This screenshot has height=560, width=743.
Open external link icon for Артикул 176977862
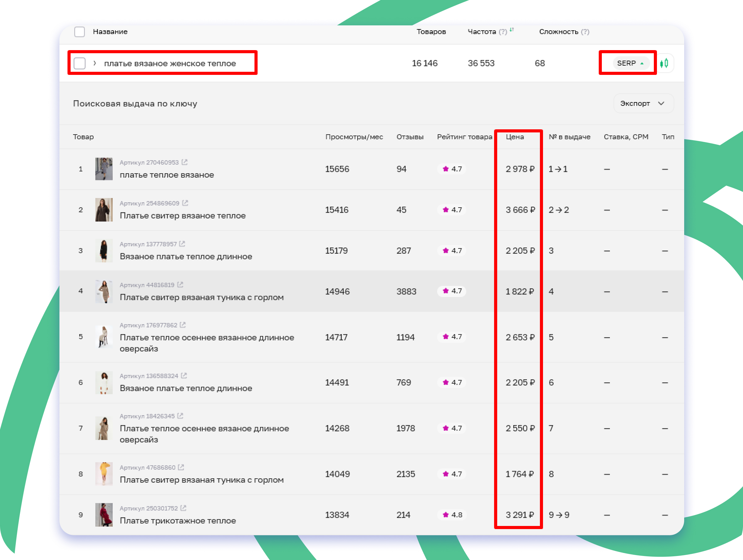pyautogui.click(x=183, y=325)
